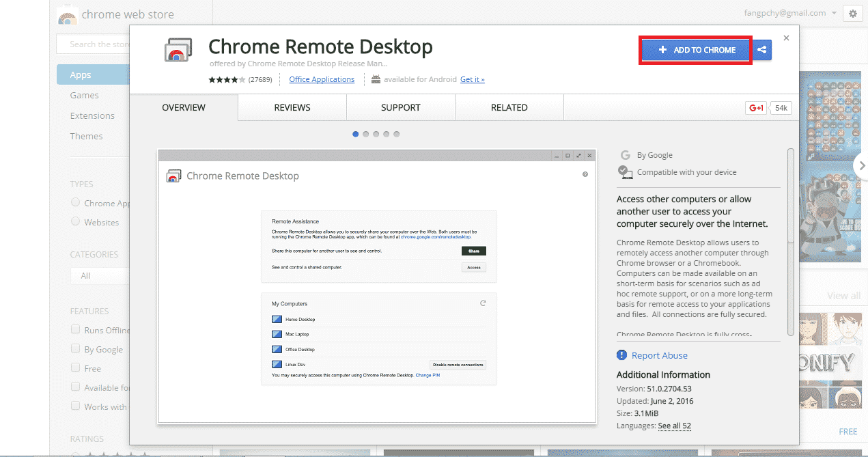Click the 54k +1 count bubble
Screen dimensions: 868x457
(x=781, y=108)
